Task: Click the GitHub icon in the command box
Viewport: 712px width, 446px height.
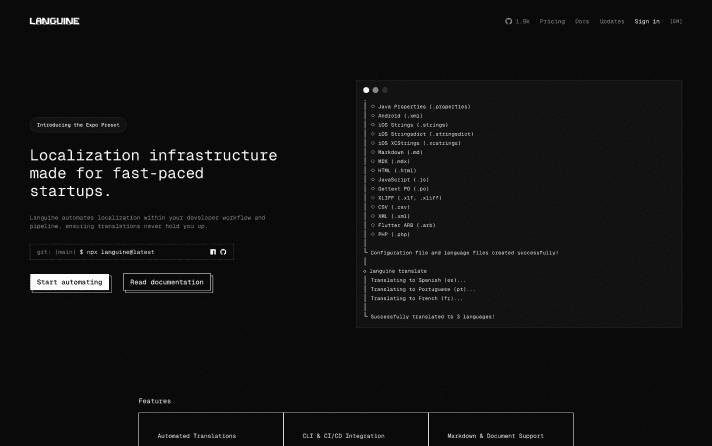Action: pos(223,252)
